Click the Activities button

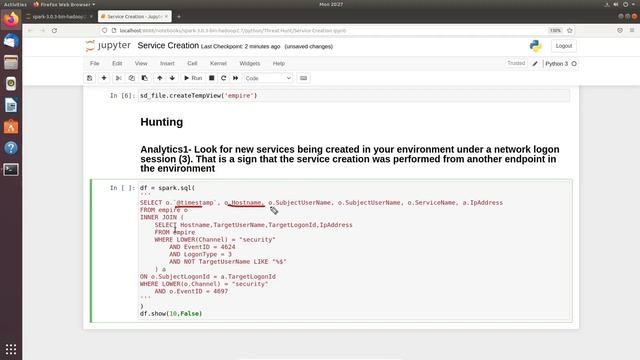16,4
